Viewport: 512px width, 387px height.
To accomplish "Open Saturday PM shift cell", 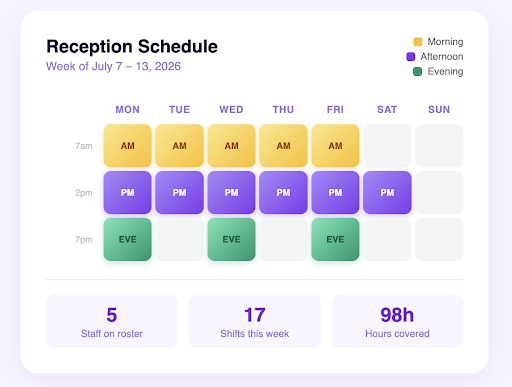I will (x=387, y=192).
